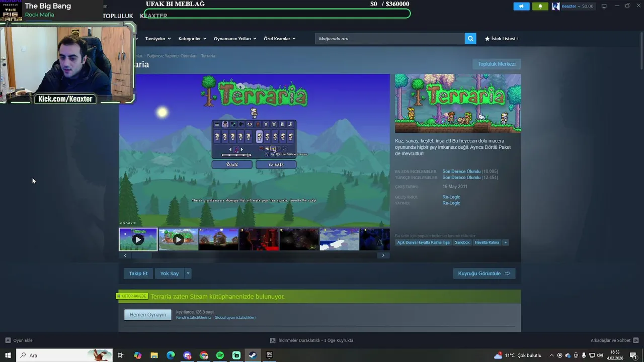Expand the Kategoriler menu
This screenshot has height=362, width=644.
(192, 39)
